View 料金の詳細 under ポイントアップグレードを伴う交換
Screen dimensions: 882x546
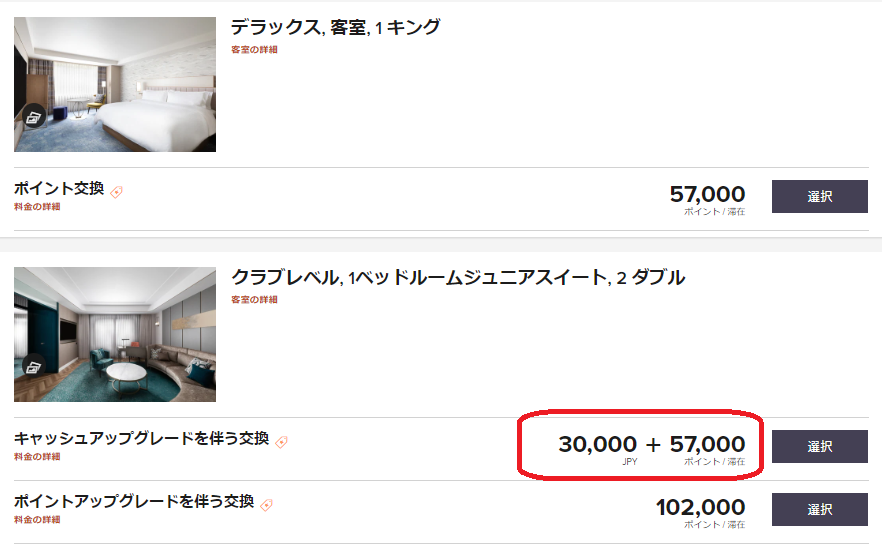click(37, 519)
